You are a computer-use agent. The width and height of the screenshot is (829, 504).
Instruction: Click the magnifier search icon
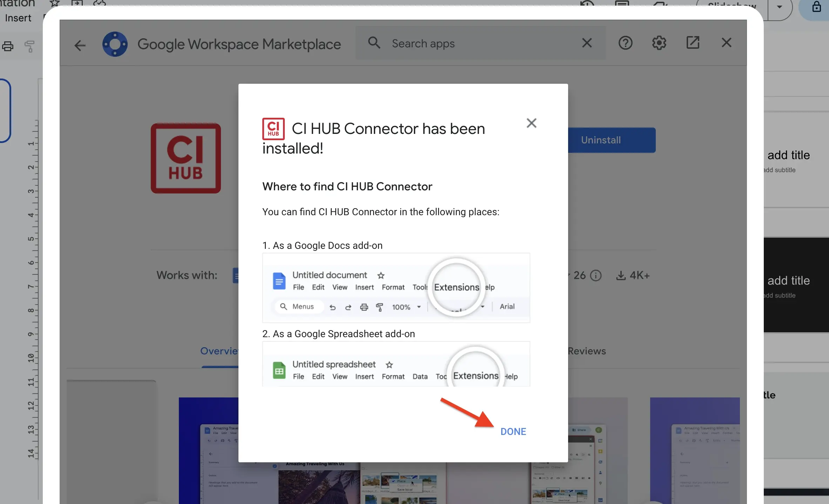coord(374,43)
